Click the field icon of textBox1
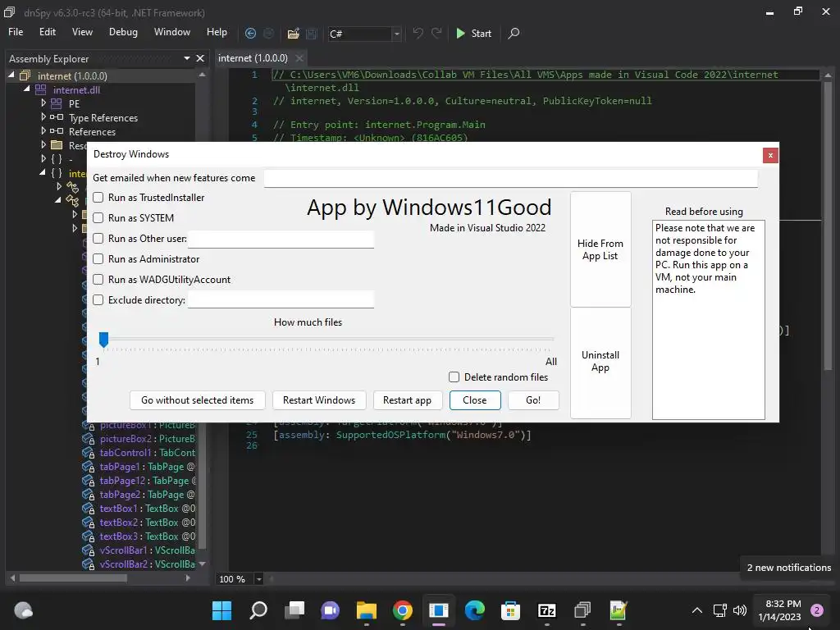The image size is (840, 630). 89,509
